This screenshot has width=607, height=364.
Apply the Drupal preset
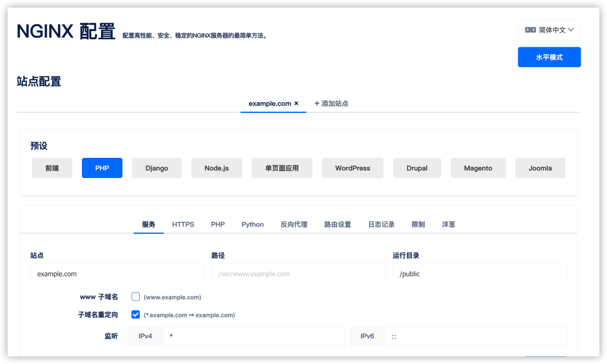click(417, 168)
